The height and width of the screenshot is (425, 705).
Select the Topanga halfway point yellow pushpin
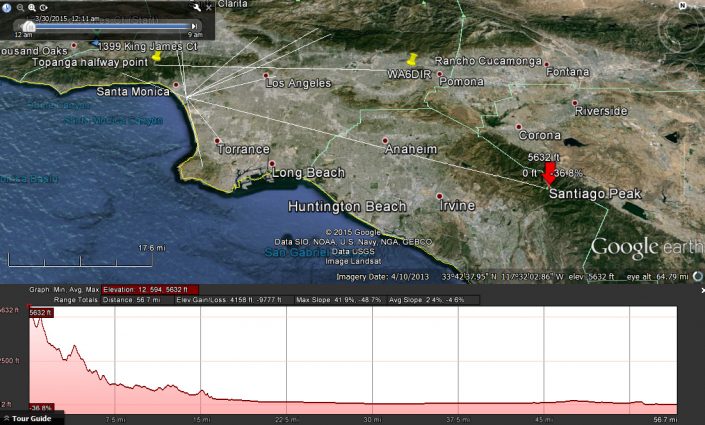(x=156, y=56)
